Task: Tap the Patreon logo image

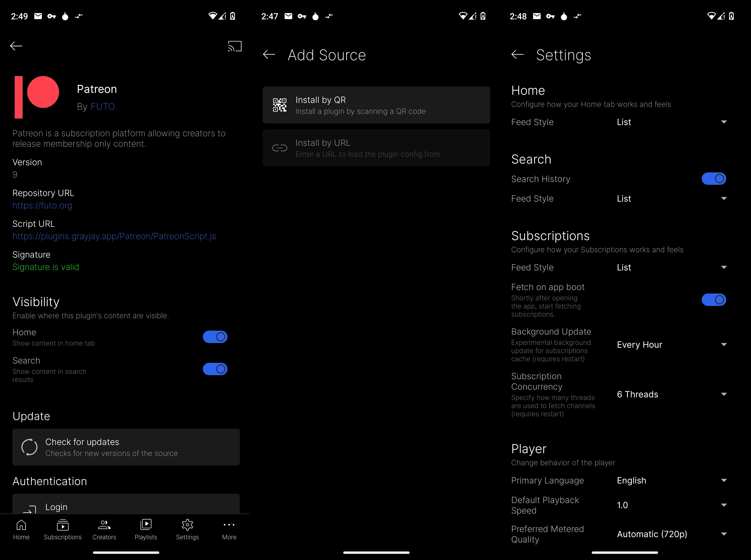Action: click(37, 97)
